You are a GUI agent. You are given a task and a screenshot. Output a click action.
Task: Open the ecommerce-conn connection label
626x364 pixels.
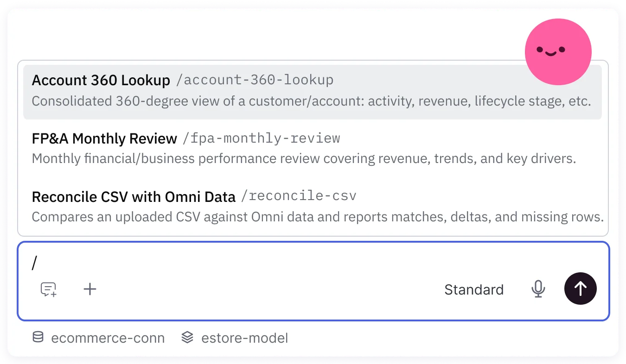tap(108, 338)
